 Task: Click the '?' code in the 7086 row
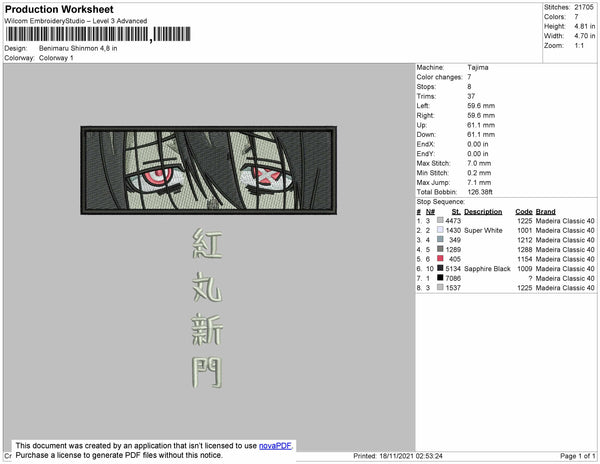tap(530, 278)
